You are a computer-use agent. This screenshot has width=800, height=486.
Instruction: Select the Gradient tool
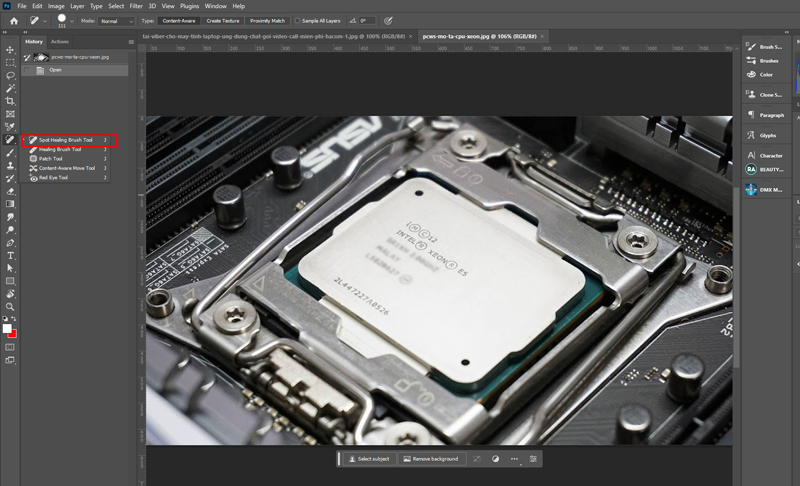tap(10, 204)
